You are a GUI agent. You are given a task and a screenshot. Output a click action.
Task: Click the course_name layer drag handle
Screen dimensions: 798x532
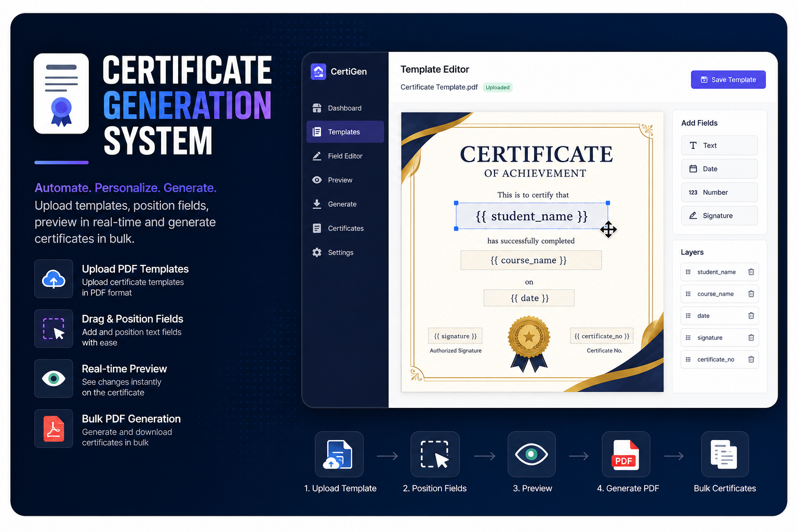[x=688, y=294]
